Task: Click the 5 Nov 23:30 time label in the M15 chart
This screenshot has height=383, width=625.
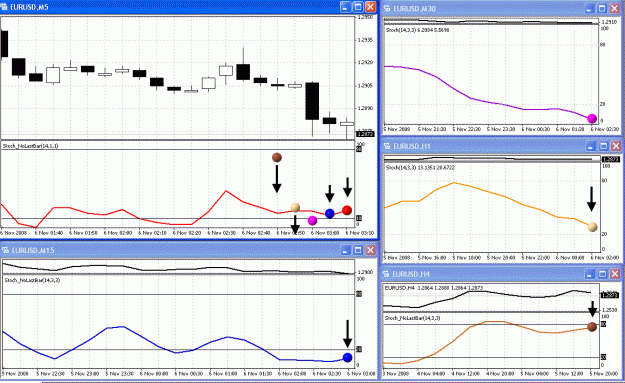Action: (x=120, y=374)
